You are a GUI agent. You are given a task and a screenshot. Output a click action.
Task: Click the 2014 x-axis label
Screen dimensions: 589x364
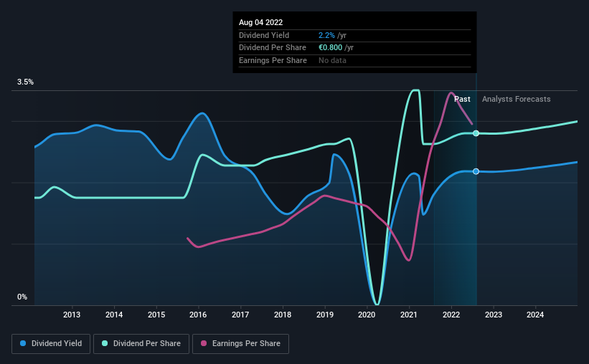[114, 315]
